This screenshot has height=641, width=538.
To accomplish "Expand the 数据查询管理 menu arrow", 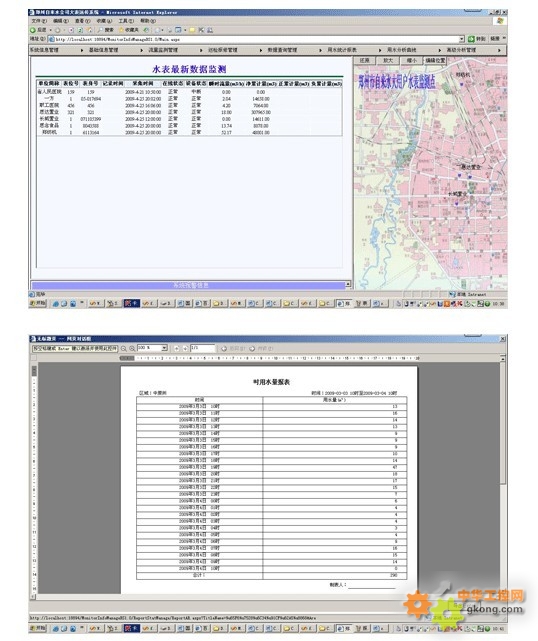I will pyautogui.click(x=321, y=50).
